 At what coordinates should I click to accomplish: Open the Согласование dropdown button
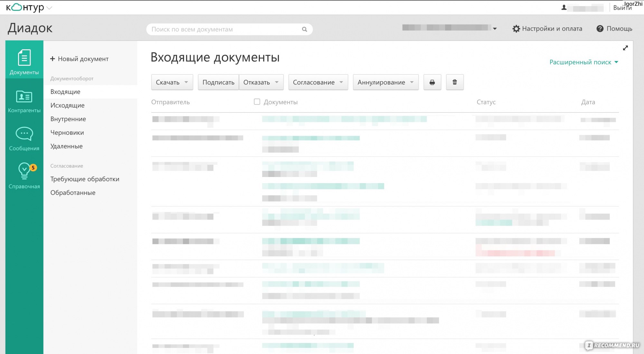point(318,82)
